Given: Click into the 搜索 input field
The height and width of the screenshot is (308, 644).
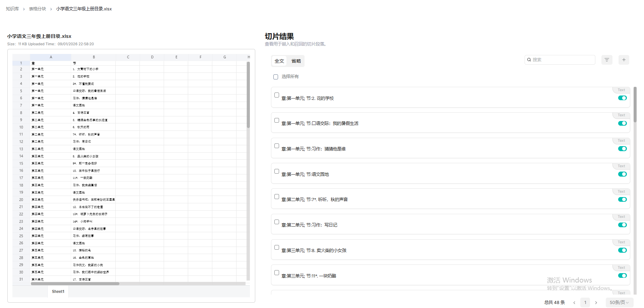Looking at the screenshot, I should 562,60.
